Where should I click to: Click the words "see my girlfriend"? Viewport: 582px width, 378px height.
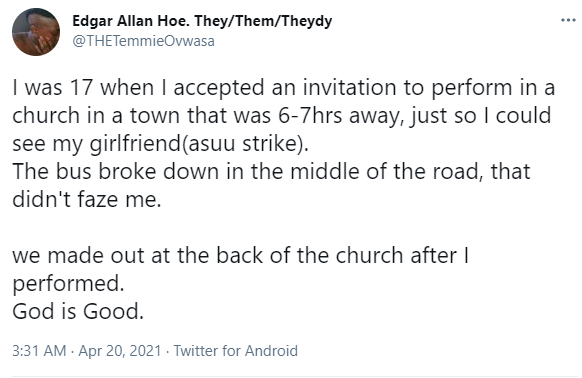pos(96,144)
